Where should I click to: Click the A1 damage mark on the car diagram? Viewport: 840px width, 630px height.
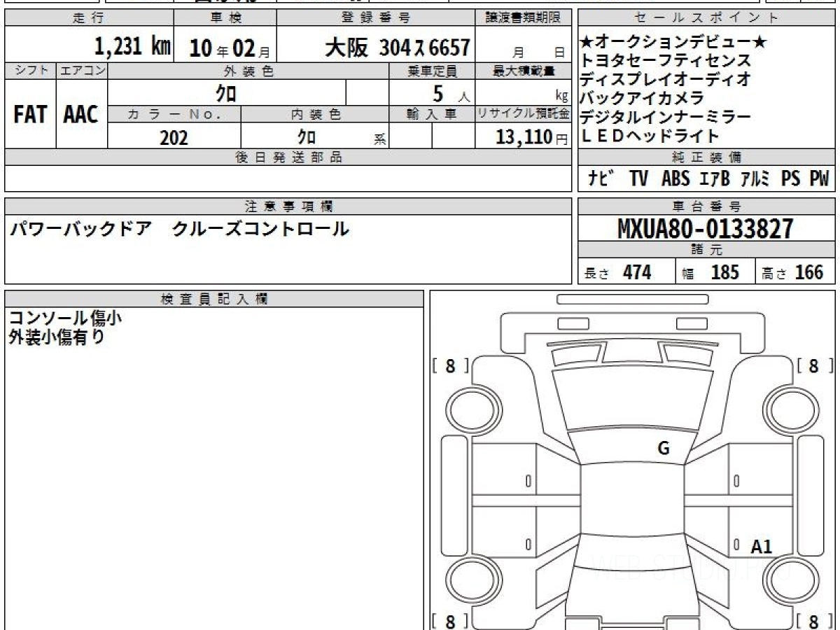tap(762, 547)
